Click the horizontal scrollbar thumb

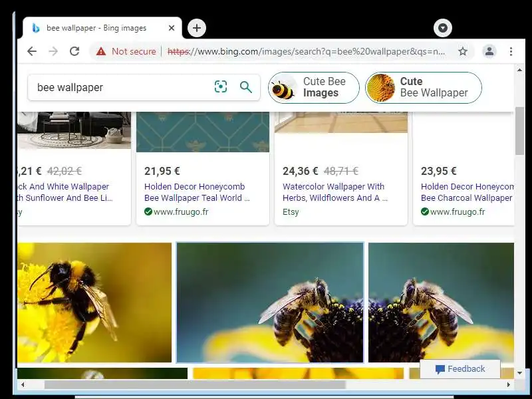195,384
